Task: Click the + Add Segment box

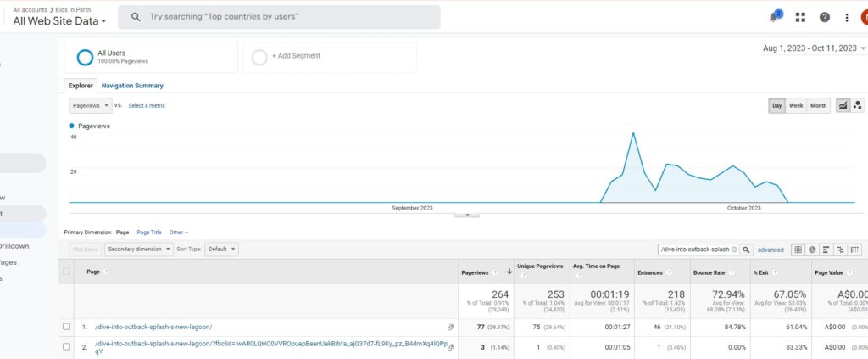Action: (x=329, y=56)
